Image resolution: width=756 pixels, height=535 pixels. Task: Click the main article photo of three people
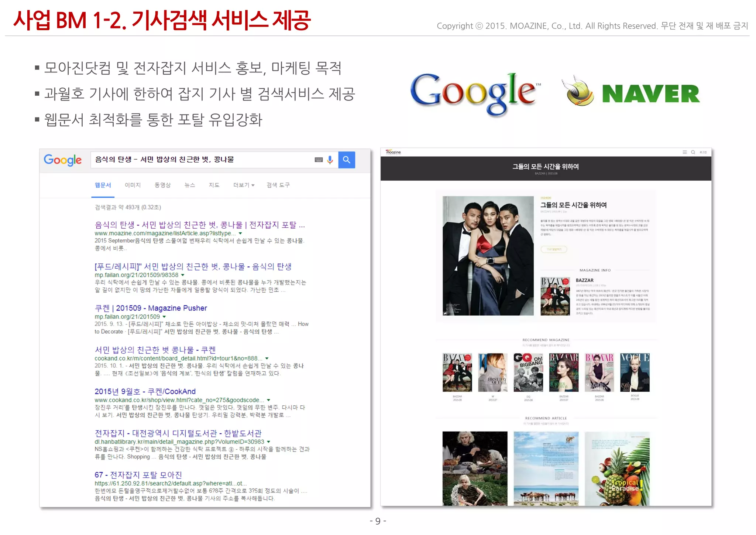click(x=488, y=256)
